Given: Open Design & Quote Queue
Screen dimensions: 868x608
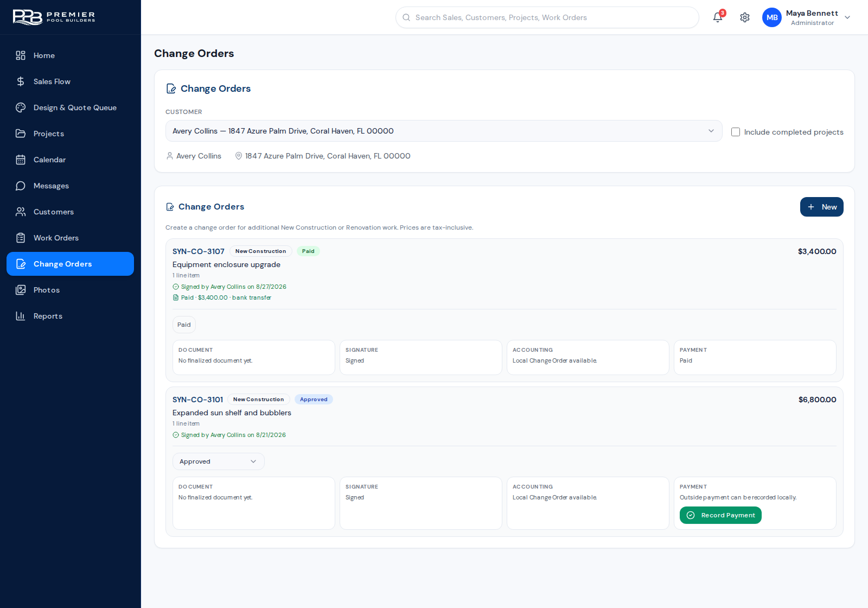Looking at the screenshot, I should pyautogui.click(x=70, y=107).
